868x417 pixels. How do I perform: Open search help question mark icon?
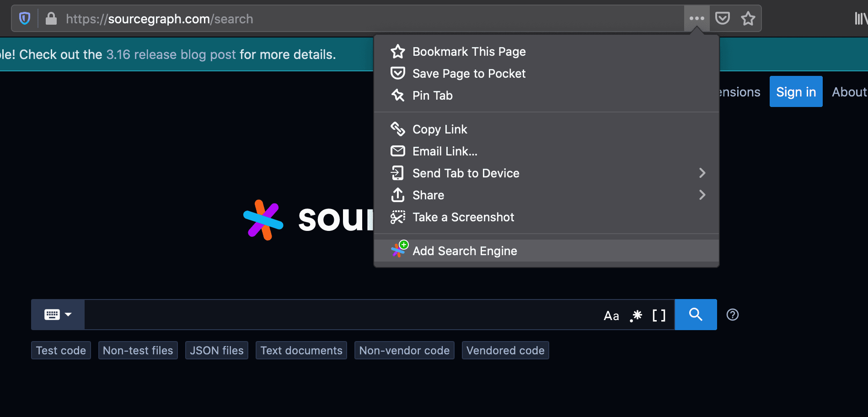tap(733, 315)
